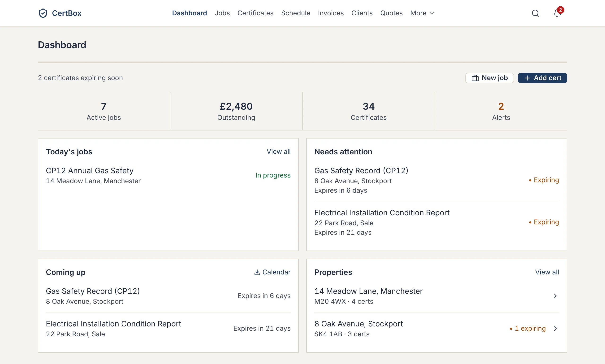Open the Jobs nav item
This screenshot has height=364, width=605.
[222, 13]
